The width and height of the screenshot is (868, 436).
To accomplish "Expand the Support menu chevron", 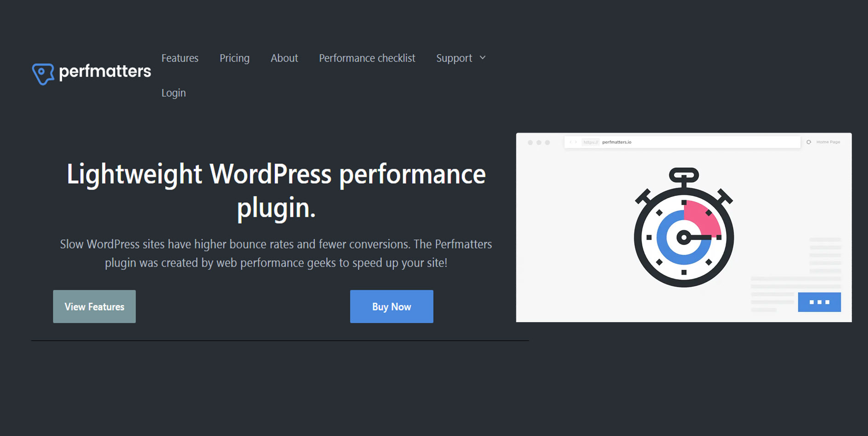I will (x=483, y=58).
